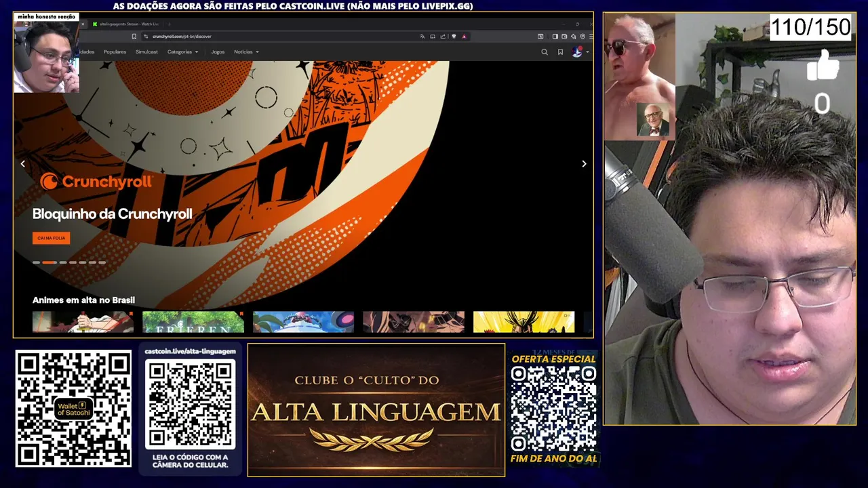Open the Brave Shields lion icon
The image size is (868, 488).
(x=454, y=37)
